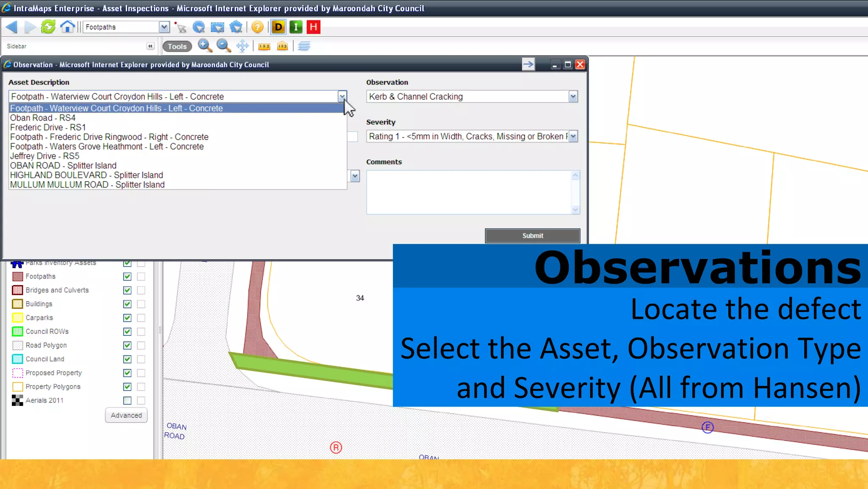Click the Bridges and Culverts layer label
This screenshot has width=868, height=489.
click(57, 290)
